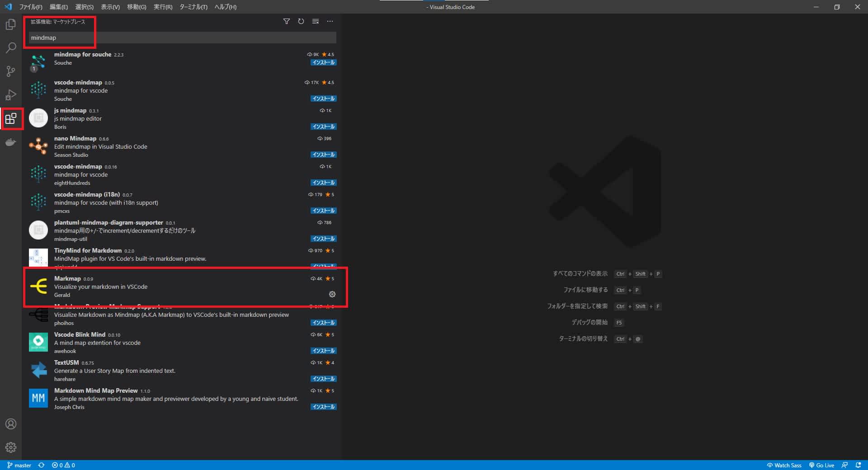Open the Explorer view in the activity bar
The height and width of the screenshot is (470, 868).
point(11,24)
